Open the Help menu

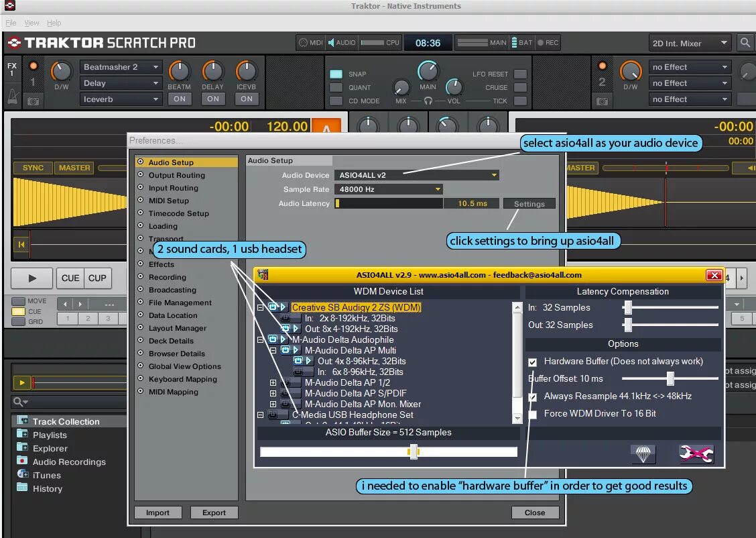(54, 23)
